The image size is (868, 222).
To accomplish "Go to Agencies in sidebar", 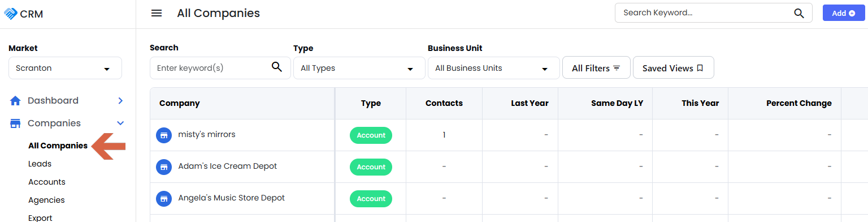I will (46, 200).
